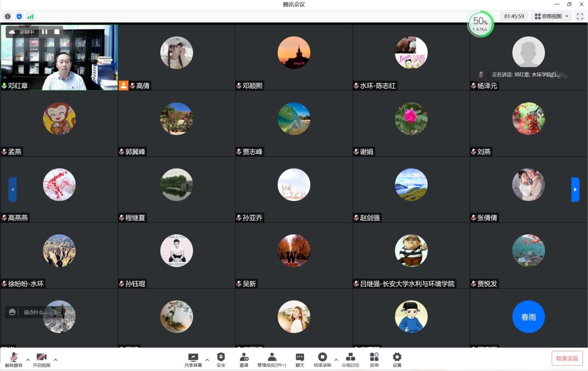The image size is (588, 371).
Task: Go to next participant page arrow
Action: pos(575,189)
